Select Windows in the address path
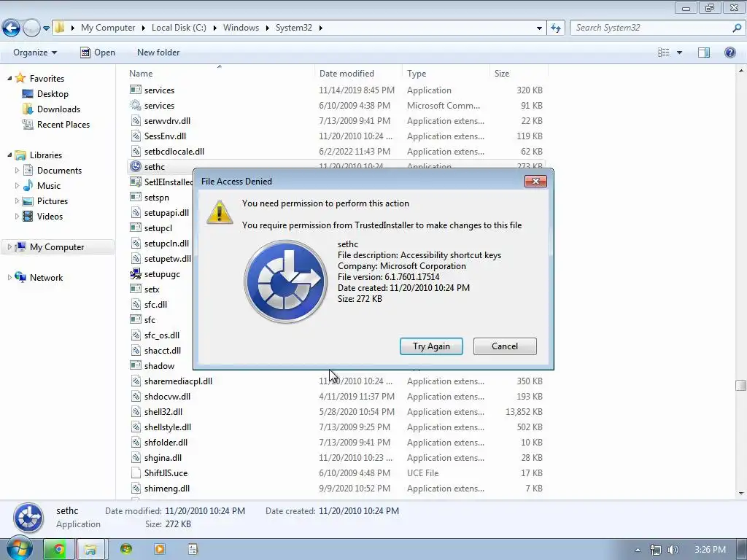 [241, 28]
